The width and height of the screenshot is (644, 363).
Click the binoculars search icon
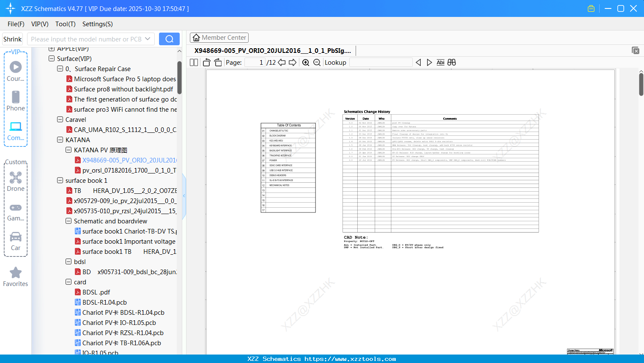coord(452,62)
